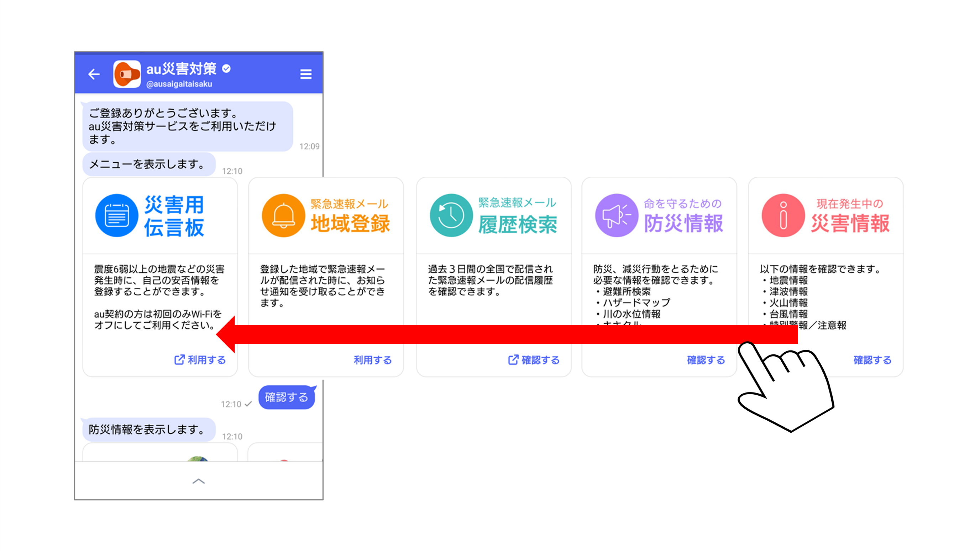Tap the verified badge next to au災害対策

(x=226, y=68)
